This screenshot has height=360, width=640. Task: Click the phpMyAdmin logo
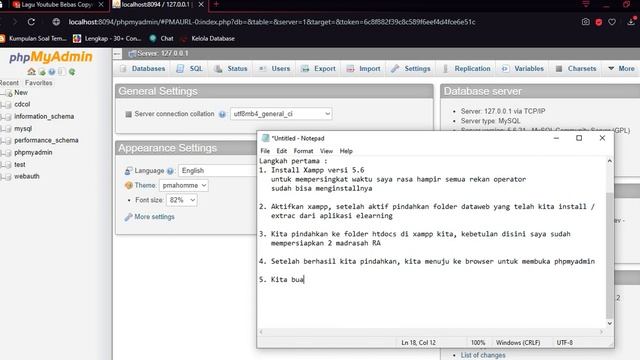click(51, 57)
